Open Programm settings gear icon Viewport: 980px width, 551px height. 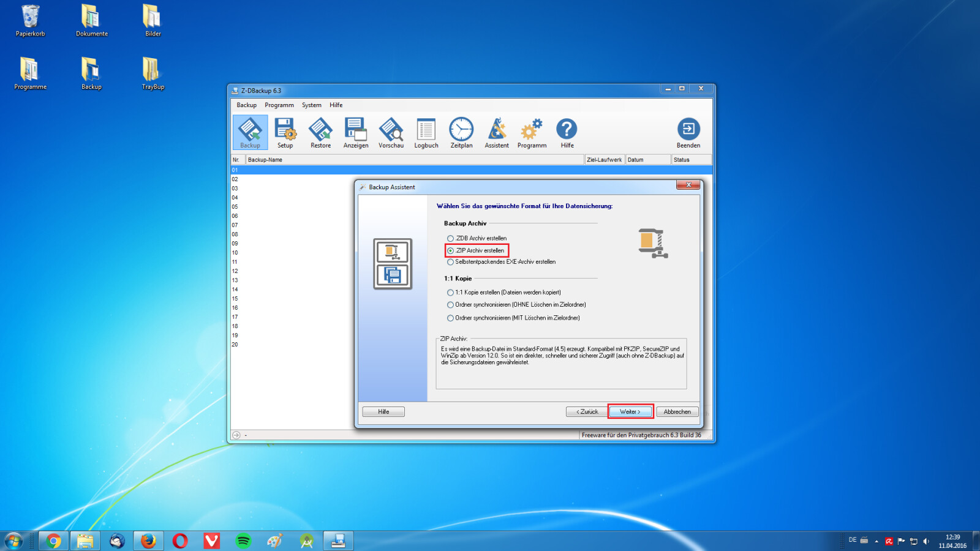click(532, 132)
